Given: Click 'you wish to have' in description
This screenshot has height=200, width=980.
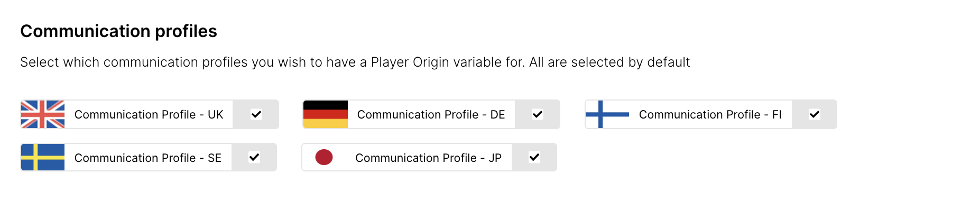Looking at the screenshot, I should (304, 62).
